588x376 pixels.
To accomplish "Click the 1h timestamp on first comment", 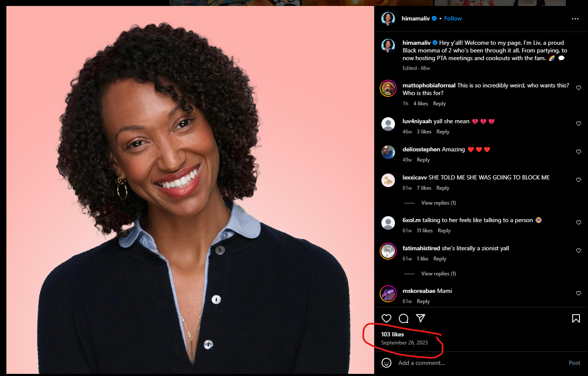I will click(x=405, y=104).
